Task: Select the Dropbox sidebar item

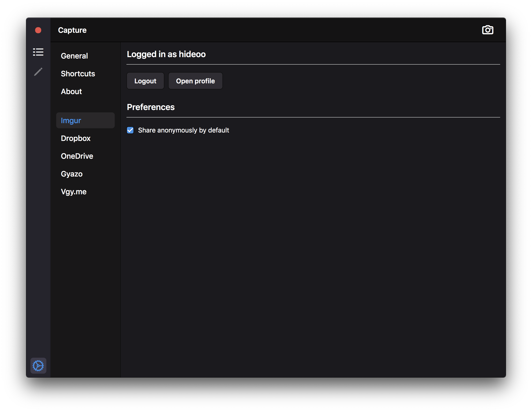Action: tap(76, 138)
